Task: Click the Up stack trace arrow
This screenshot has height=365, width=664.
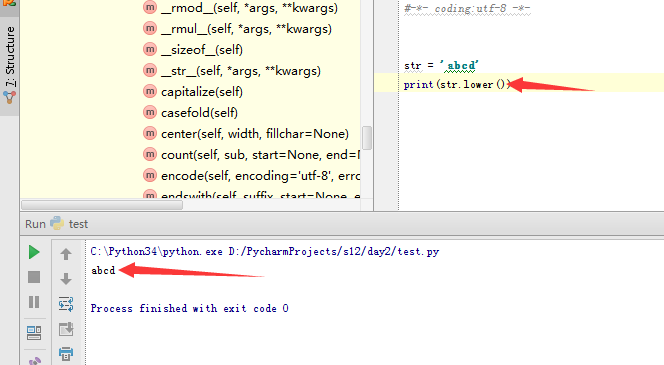Action: pyautogui.click(x=66, y=254)
